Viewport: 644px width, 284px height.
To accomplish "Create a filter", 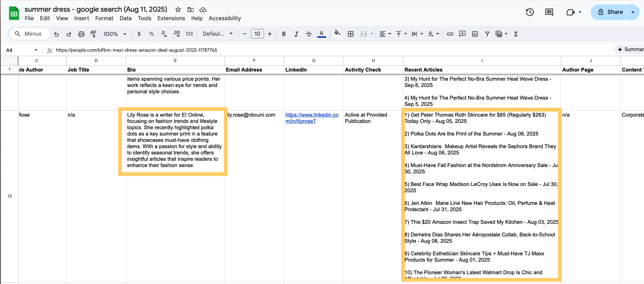I will (487, 34).
